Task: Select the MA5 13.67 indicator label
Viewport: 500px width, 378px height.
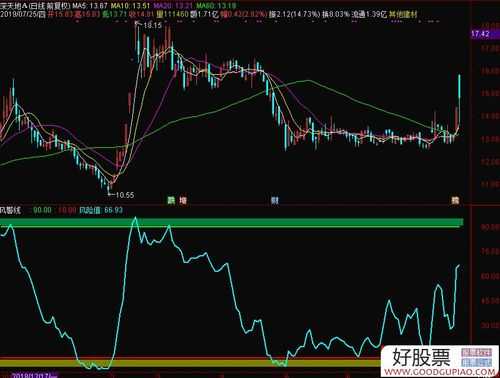Action: click(90, 6)
